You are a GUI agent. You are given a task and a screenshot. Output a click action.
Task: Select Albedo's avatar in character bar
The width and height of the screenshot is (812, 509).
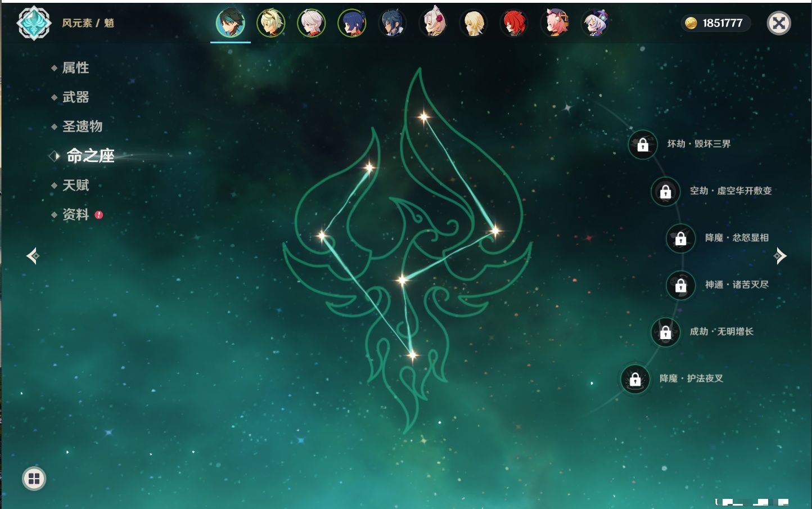pos(271,24)
